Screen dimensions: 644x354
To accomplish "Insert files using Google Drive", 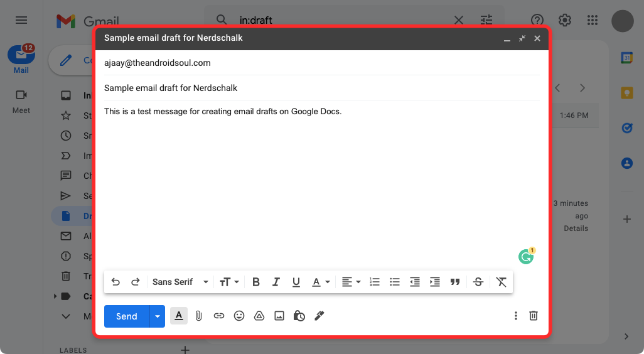I will tap(259, 316).
